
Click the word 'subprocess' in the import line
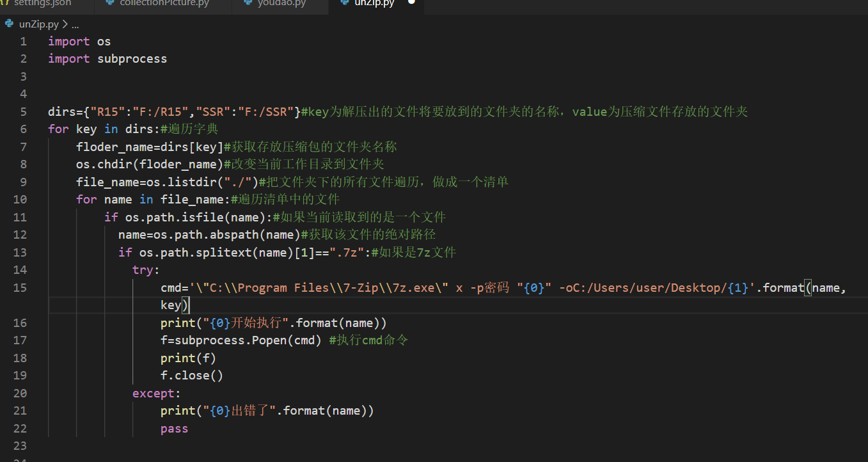(x=132, y=59)
